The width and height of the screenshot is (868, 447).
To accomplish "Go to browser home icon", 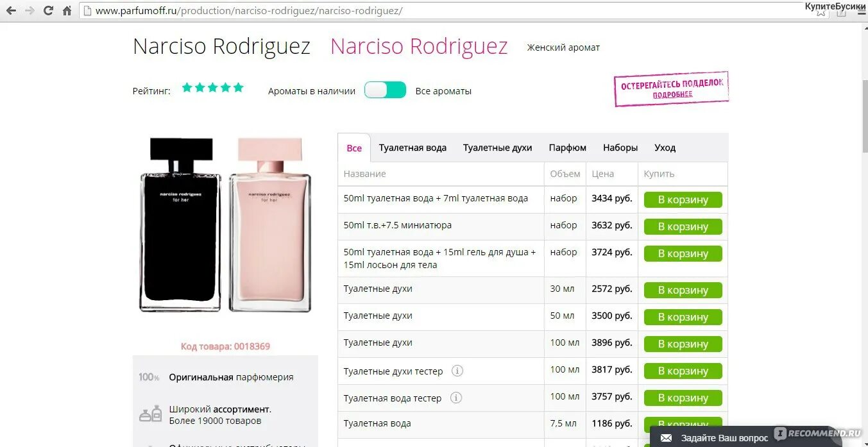I will coord(67,11).
